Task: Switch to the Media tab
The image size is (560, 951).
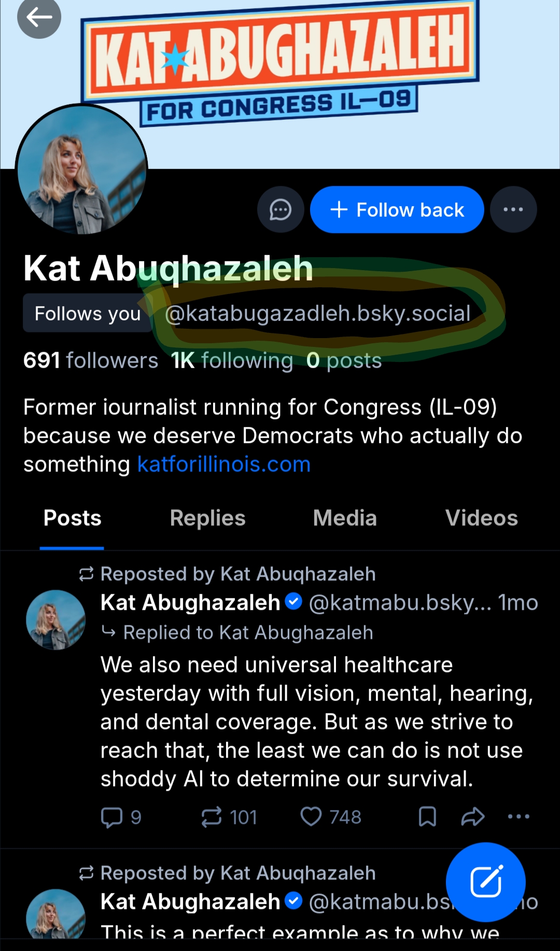Action: (x=345, y=518)
